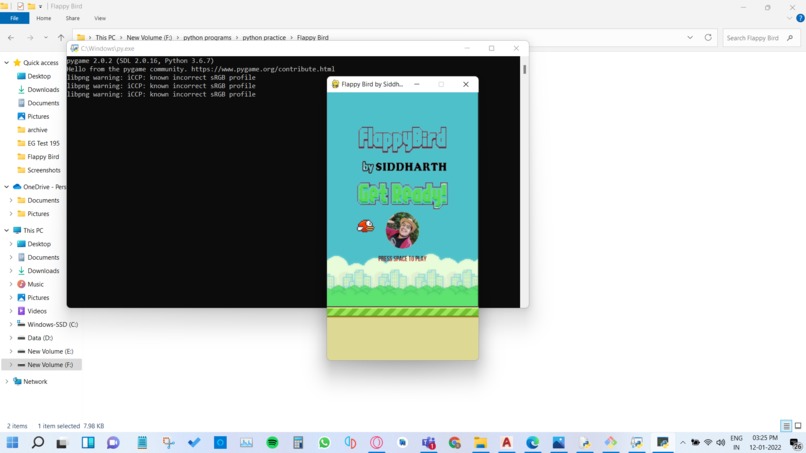Switch to File Explorer taskbar icon
Image resolution: width=806 pixels, height=453 pixels.
click(x=481, y=442)
